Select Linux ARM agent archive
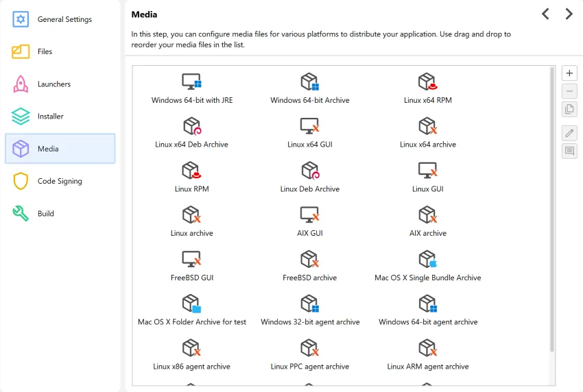Image resolution: width=583 pixels, height=392 pixels. (427, 355)
